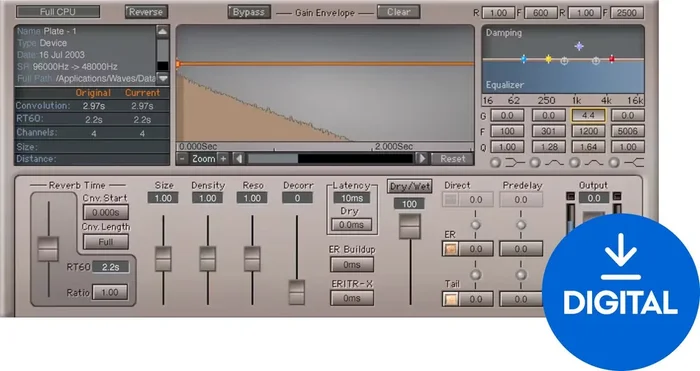Click the graph scroll right arrow

[x=421, y=158]
